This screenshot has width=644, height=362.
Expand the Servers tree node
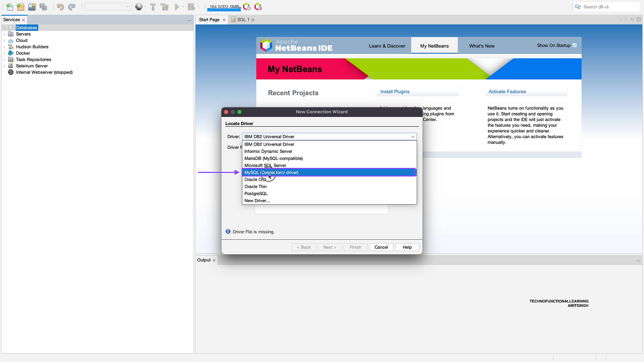pos(4,34)
